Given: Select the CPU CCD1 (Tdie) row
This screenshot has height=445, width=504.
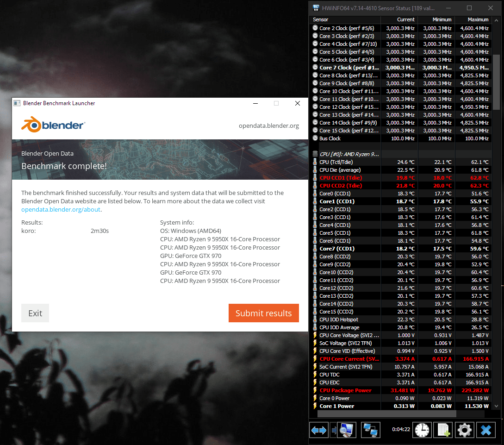Looking at the screenshot, I should (400, 178).
